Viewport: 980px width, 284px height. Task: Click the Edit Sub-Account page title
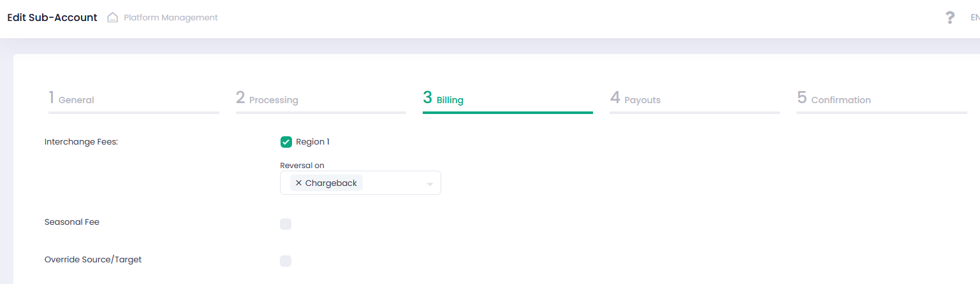click(x=52, y=18)
